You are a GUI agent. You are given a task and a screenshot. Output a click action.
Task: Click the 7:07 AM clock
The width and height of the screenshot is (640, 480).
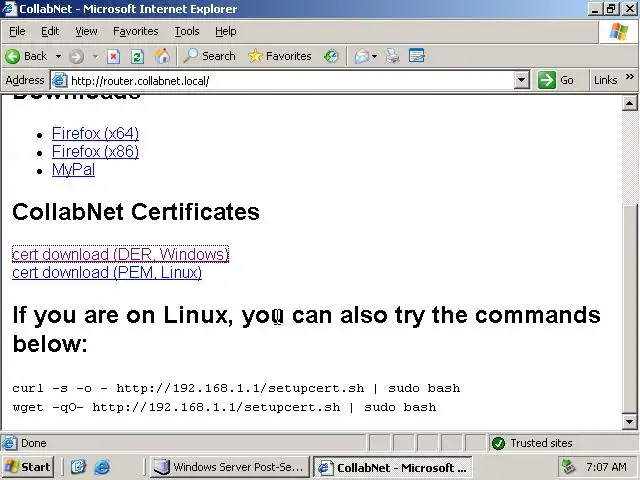coord(607,467)
